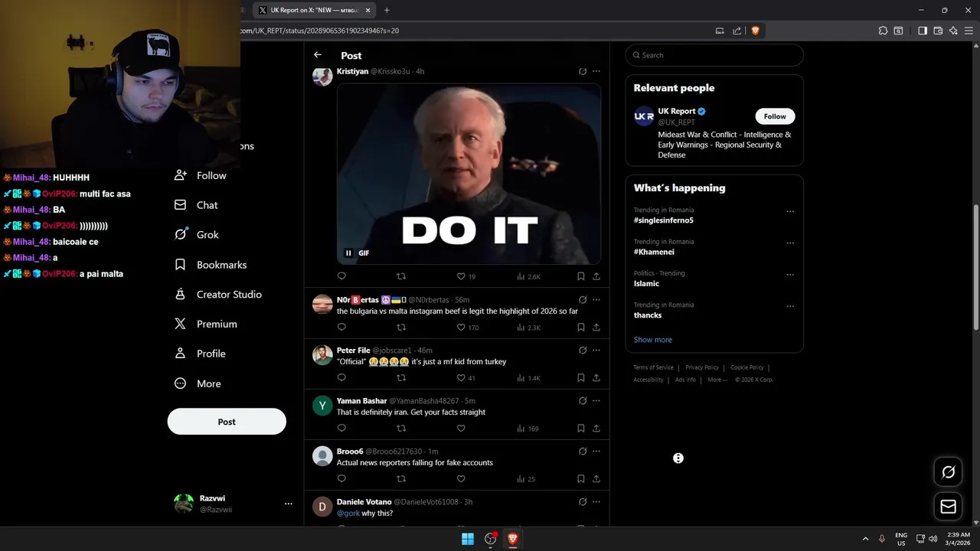Image resolution: width=980 pixels, height=551 pixels.
Task: Open Bookmarks from the sidebar
Action: click(x=211, y=265)
